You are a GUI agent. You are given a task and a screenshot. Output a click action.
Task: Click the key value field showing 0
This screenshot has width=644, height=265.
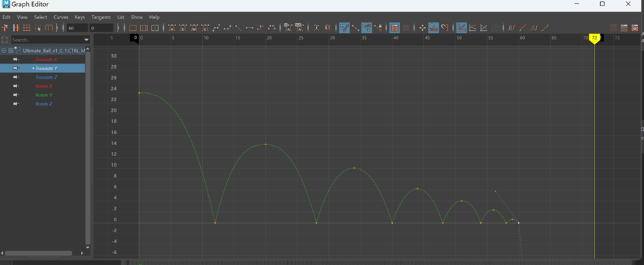pyautogui.click(x=101, y=28)
